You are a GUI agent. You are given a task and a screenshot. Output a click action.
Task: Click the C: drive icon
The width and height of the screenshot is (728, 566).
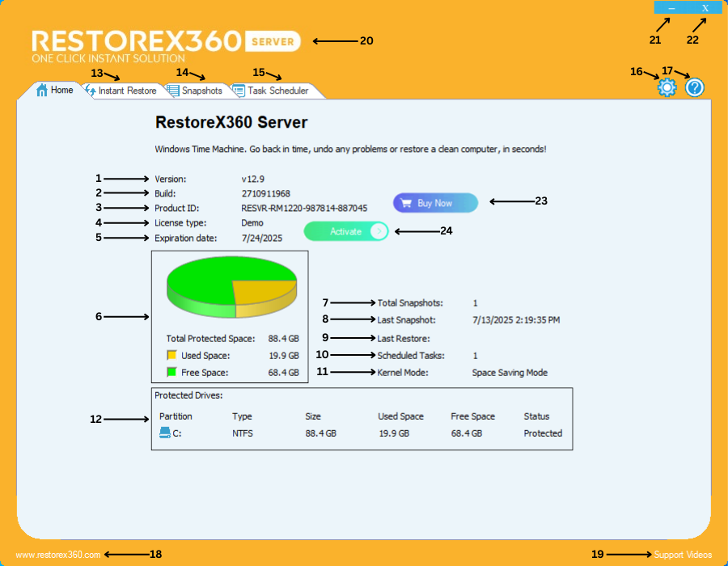pyautogui.click(x=165, y=433)
